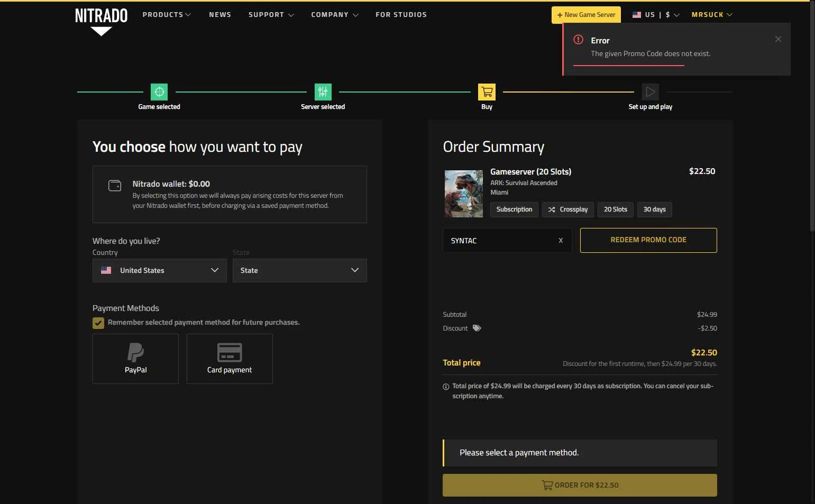
Task: Click the Server selected step icon
Action: [x=323, y=92]
